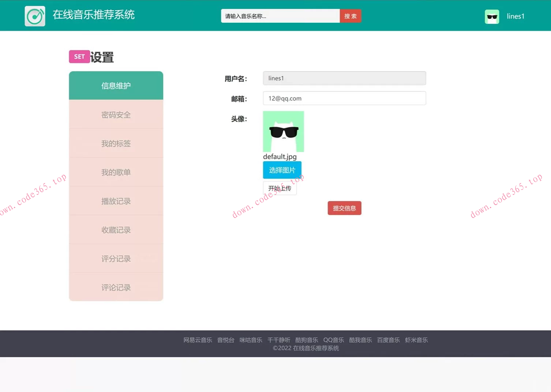Click inside the music search box
This screenshot has width=551, height=392.
pyautogui.click(x=280, y=16)
